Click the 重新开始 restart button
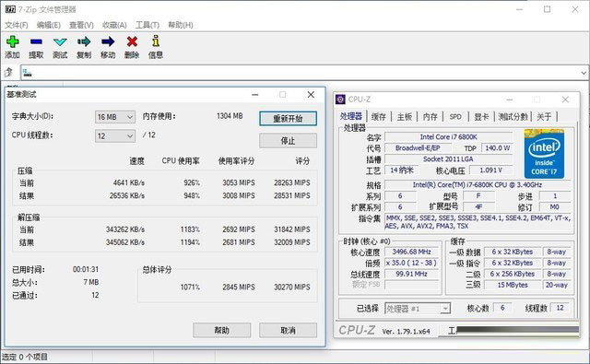The image size is (590, 364). [x=288, y=119]
